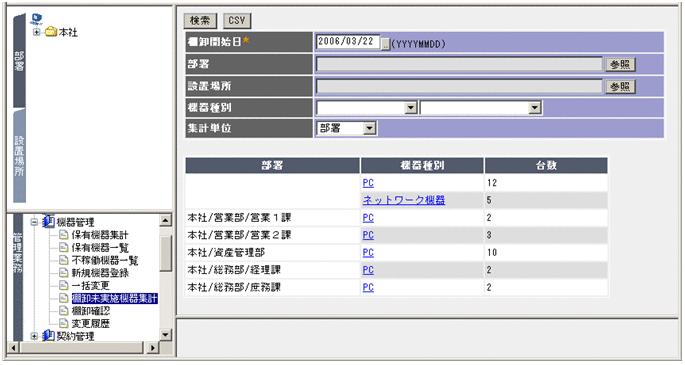The width and height of the screenshot is (685, 365).
Task: Expand the 本社 tree node
Action: point(37,32)
